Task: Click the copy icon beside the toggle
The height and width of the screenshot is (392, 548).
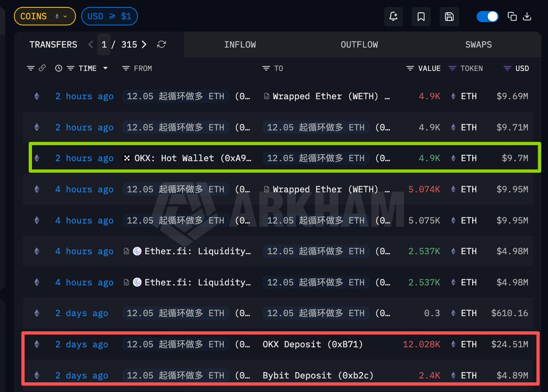Action: click(x=512, y=17)
